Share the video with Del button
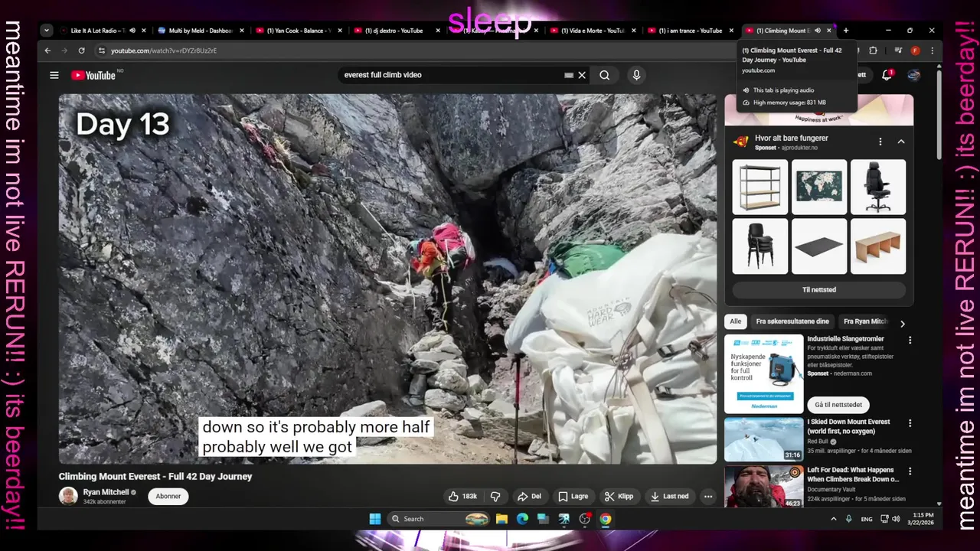 coord(529,496)
